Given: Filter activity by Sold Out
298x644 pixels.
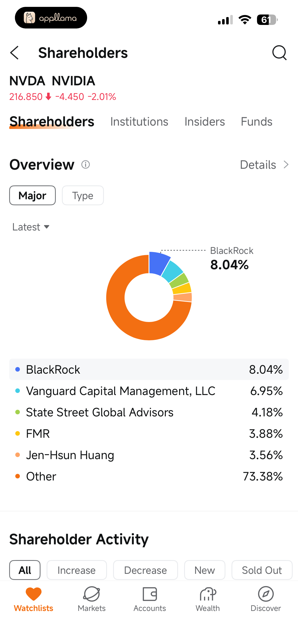Looking at the screenshot, I should pos(262,570).
